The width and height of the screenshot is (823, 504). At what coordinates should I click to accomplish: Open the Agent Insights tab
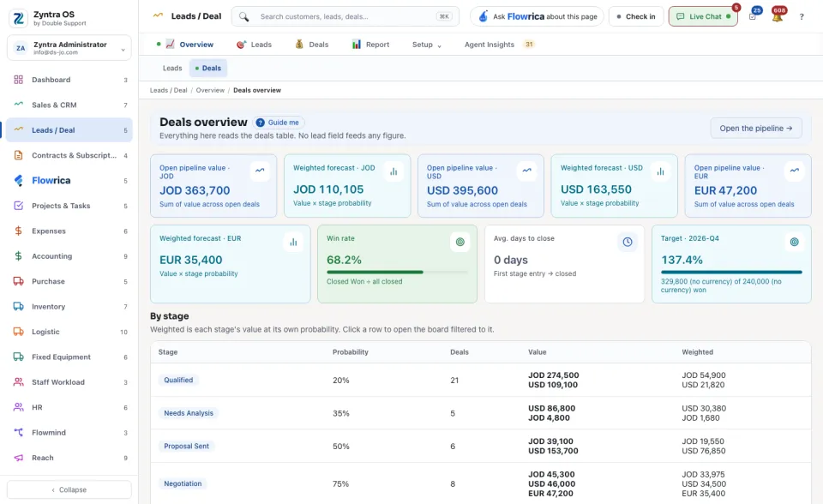click(x=499, y=45)
